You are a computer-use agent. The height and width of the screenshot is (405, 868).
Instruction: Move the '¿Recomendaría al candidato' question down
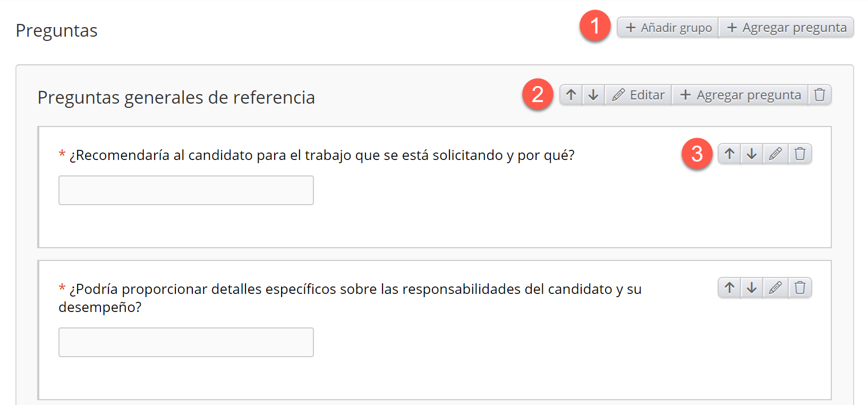[752, 154]
